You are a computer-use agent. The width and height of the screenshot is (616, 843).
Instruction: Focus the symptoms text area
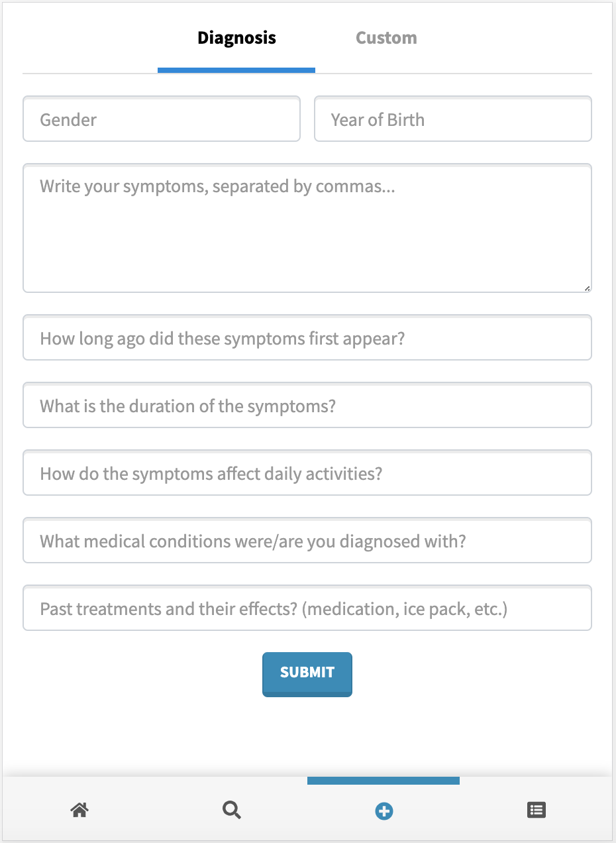tap(307, 228)
